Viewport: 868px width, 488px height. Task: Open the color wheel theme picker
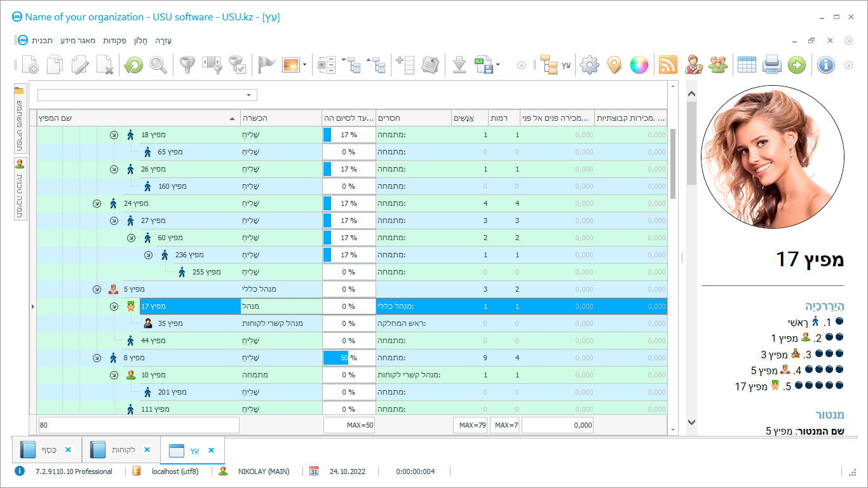click(x=639, y=65)
